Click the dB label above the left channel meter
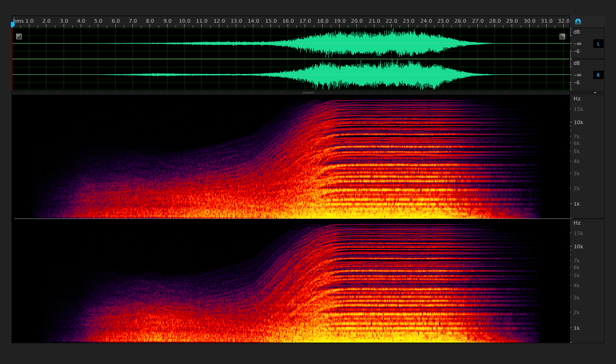This screenshot has width=616, height=364. point(577,31)
